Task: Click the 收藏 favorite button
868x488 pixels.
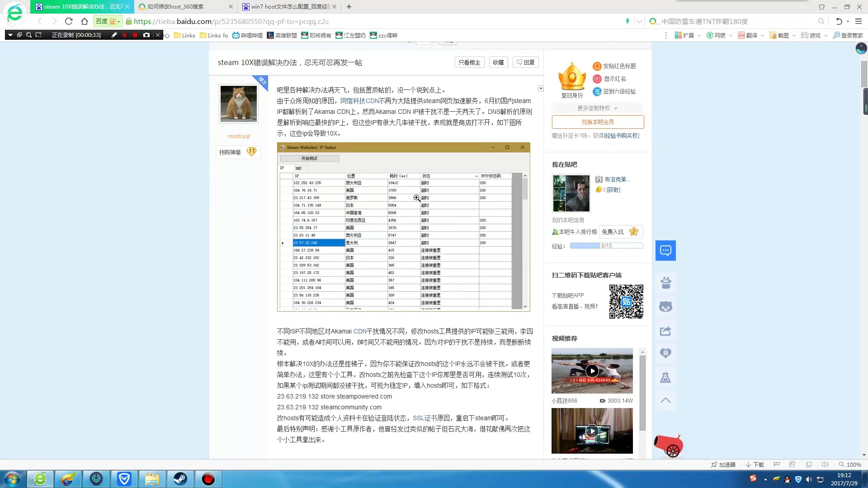Action: (x=498, y=62)
